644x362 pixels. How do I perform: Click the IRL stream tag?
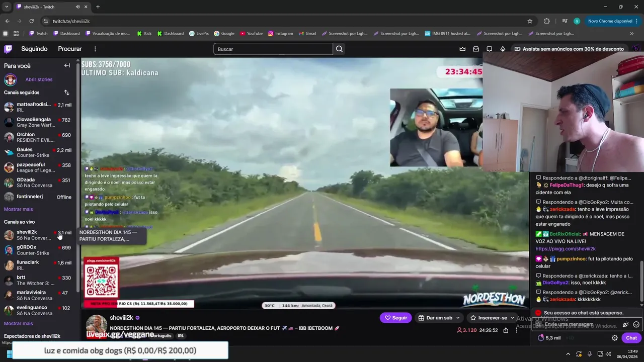[x=181, y=336]
